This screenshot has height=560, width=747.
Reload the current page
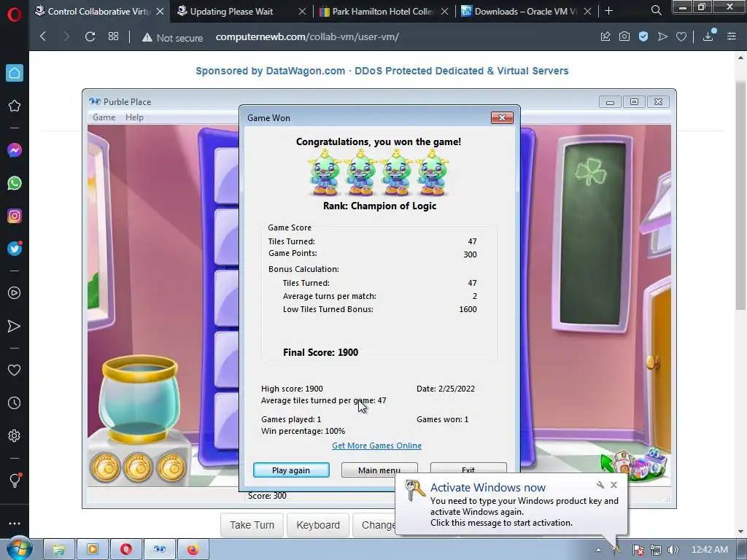[x=90, y=36]
